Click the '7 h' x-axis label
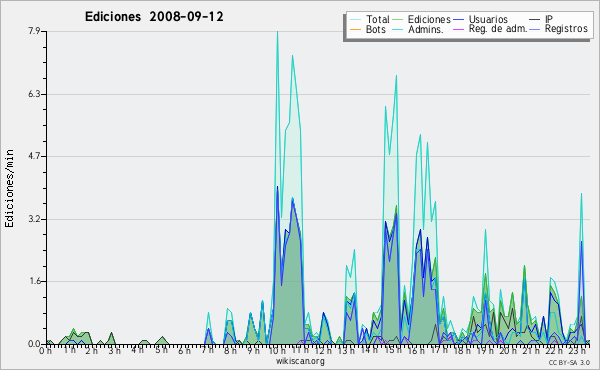 [x=207, y=350]
